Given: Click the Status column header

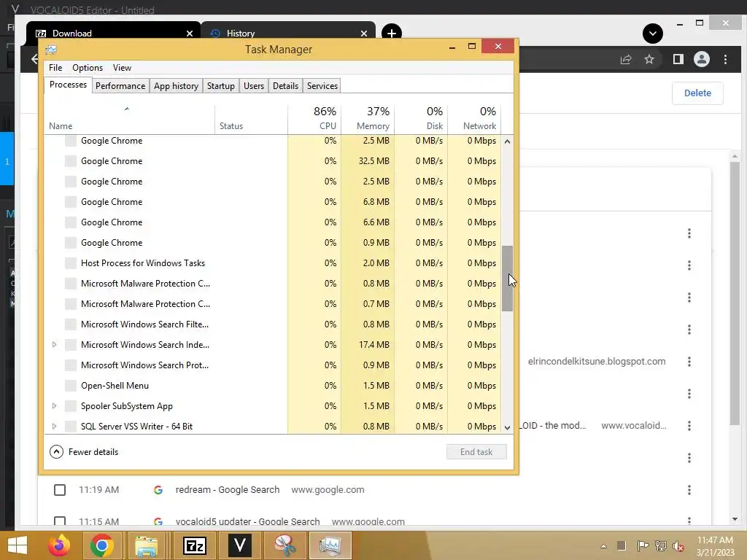Looking at the screenshot, I should [x=252, y=118].
